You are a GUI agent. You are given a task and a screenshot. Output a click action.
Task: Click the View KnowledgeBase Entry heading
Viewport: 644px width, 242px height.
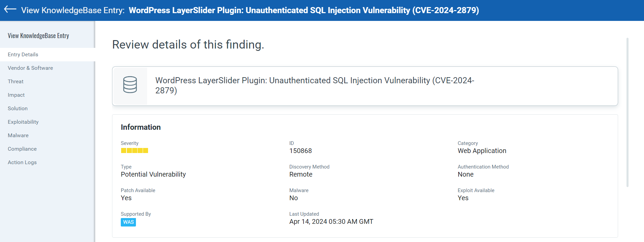point(38,35)
